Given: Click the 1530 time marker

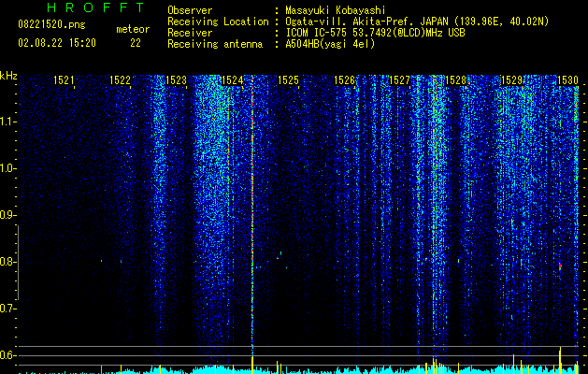Looking at the screenshot, I should pyautogui.click(x=567, y=79).
